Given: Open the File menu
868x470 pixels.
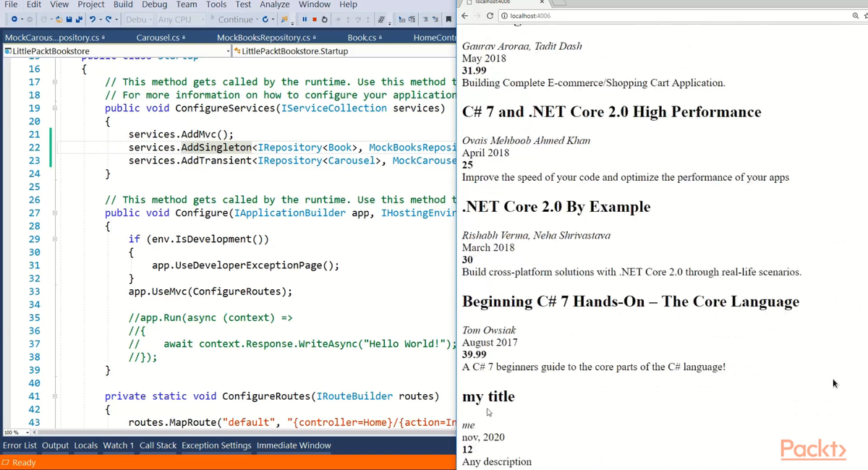Looking at the screenshot, I should (11, 4).
